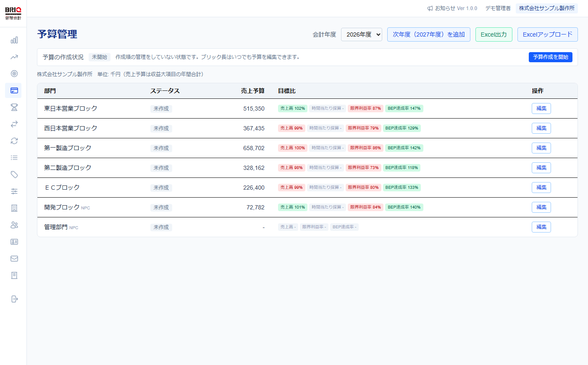The image size is (588, 365).
Task: Click the 第一製造ブロック department name
Action: tap(68, 148)
